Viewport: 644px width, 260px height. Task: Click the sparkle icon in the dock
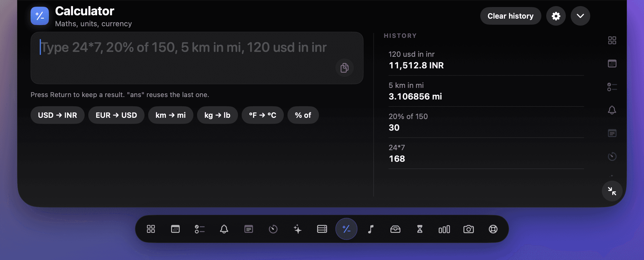coord(298,229)
